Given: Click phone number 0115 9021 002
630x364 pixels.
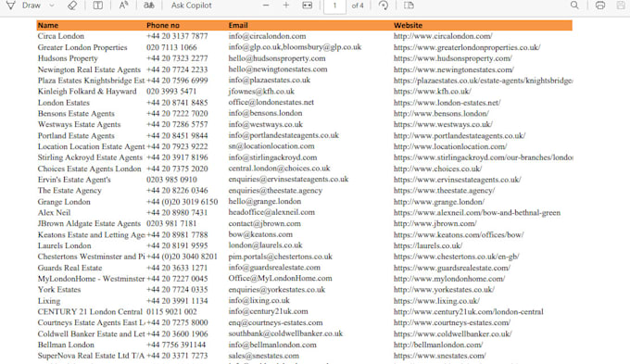Looking at the screenshot, I should pos(171,312).
